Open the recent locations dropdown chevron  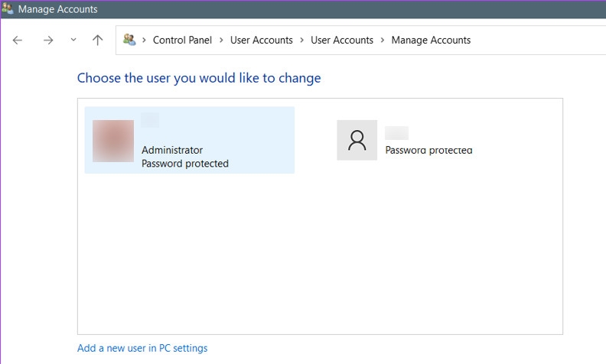click(x=73, y=41)
